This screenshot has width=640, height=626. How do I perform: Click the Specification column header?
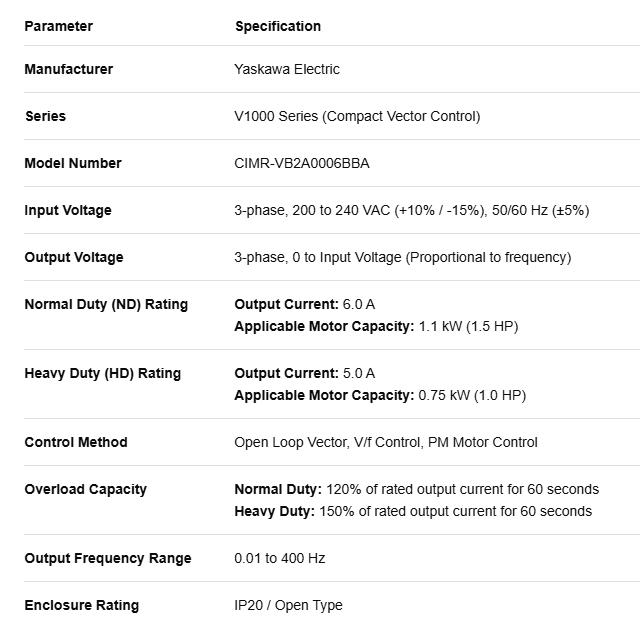tap(278, 26)
